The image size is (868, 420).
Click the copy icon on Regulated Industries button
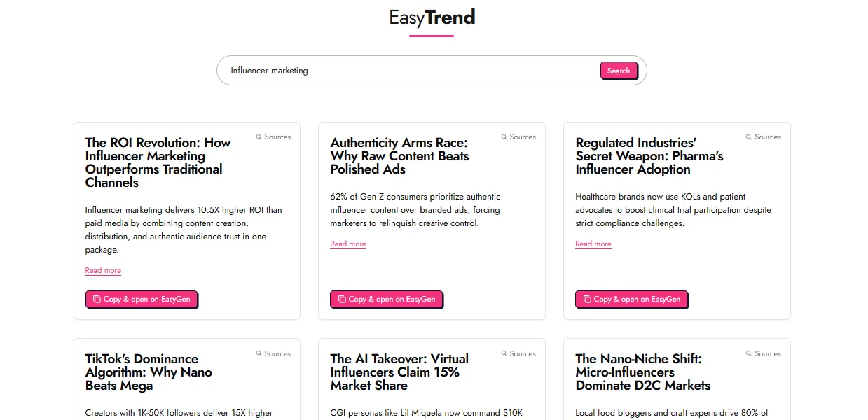587,299
